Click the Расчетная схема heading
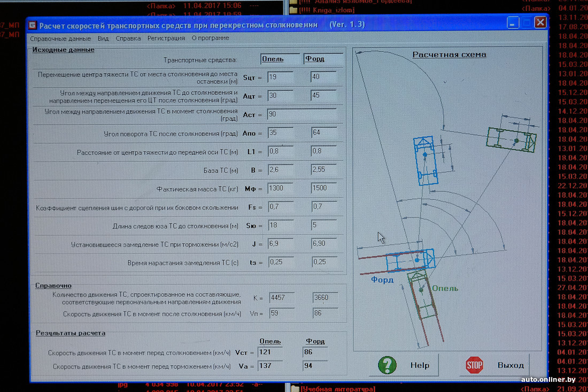The image size is (588, 392). click(449, 55)
